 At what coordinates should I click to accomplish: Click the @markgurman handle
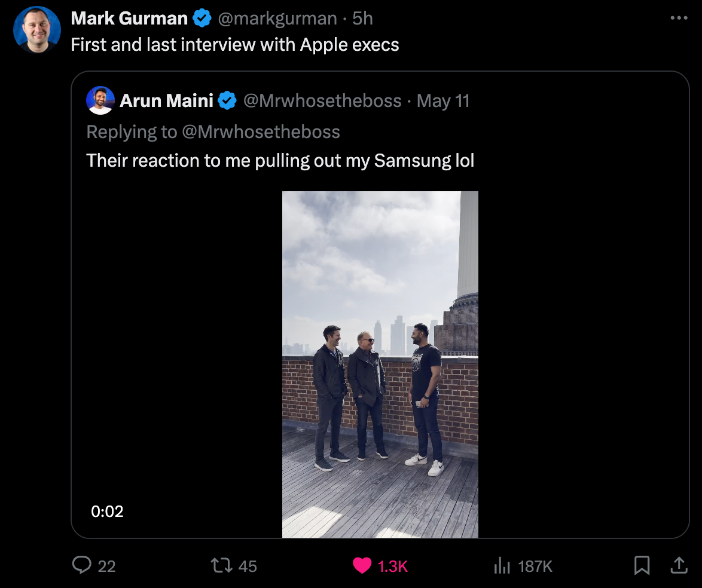click(x=277, y=19)
